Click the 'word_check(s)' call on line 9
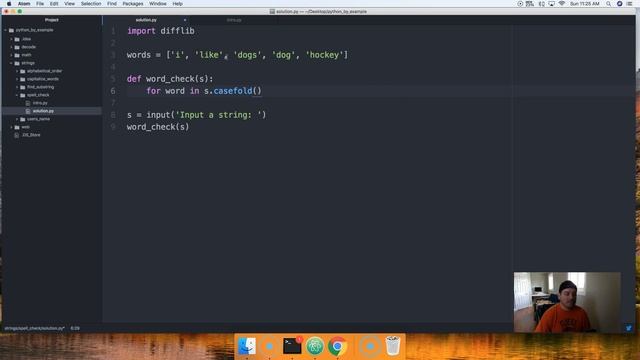The width and height of the screenshot is (640, 360). tap(158, 127)
